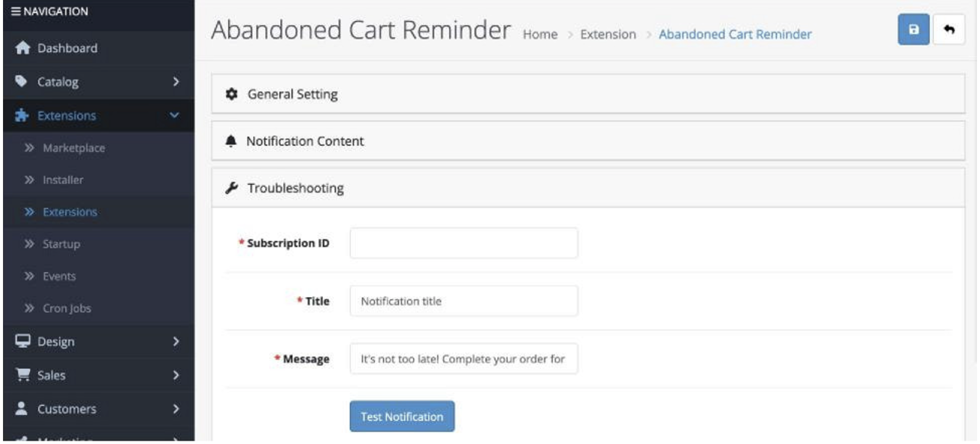Screen dimensions: 980x444
Task: Collapse the Troubleshooting panel header
Action: coord(588,188)
